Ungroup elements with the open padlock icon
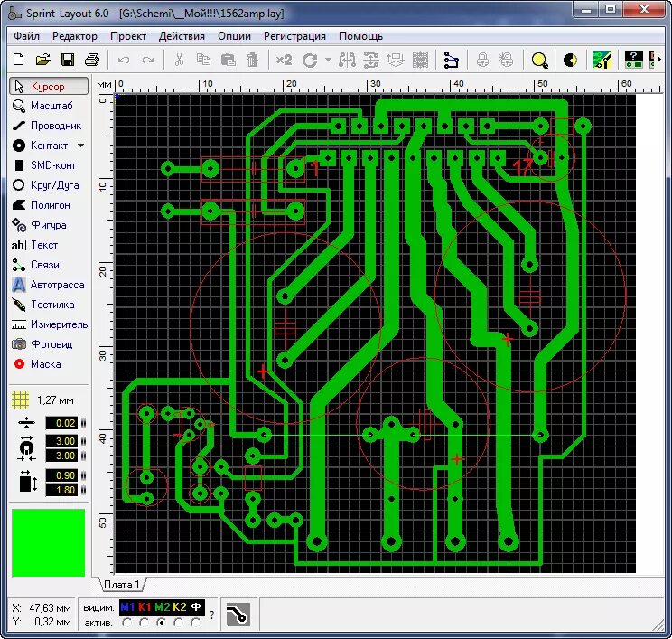This screenshot has height=639, width=672. (x=507, y=60)
